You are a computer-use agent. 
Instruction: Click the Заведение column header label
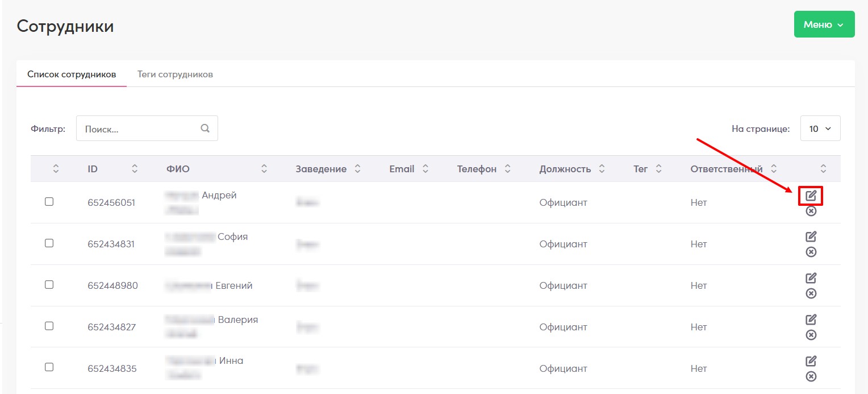(x=321, y=169)
